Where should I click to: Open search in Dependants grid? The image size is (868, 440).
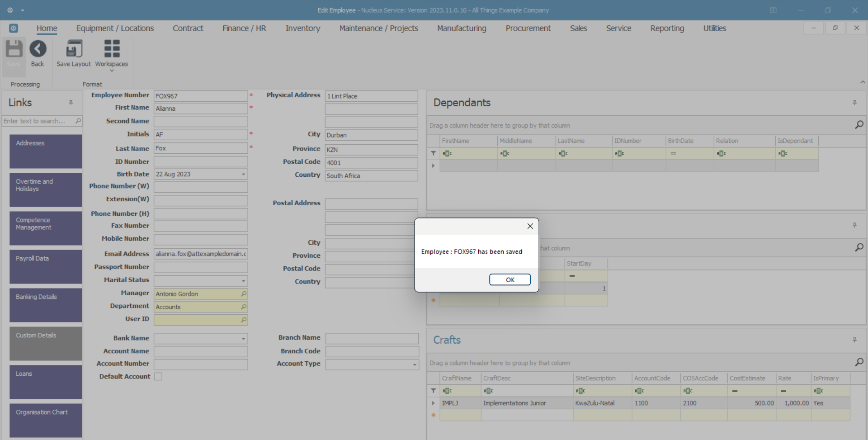pyautogui.click(x=859, y=125)
